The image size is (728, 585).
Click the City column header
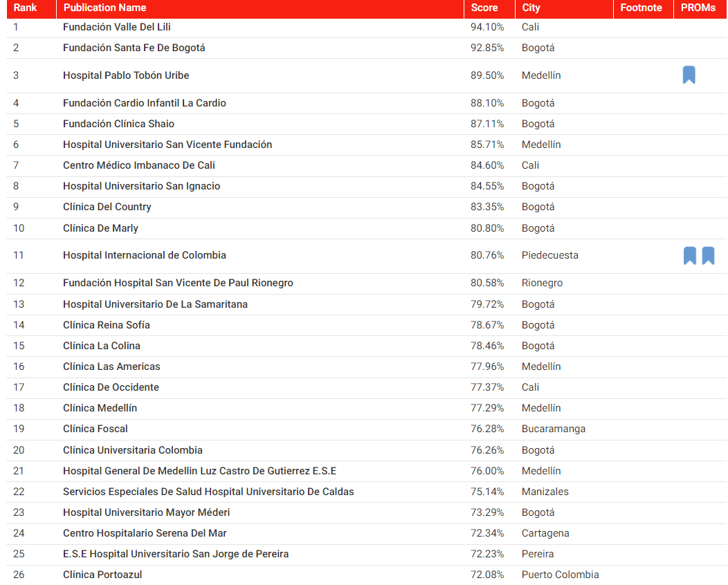point(531,8)
